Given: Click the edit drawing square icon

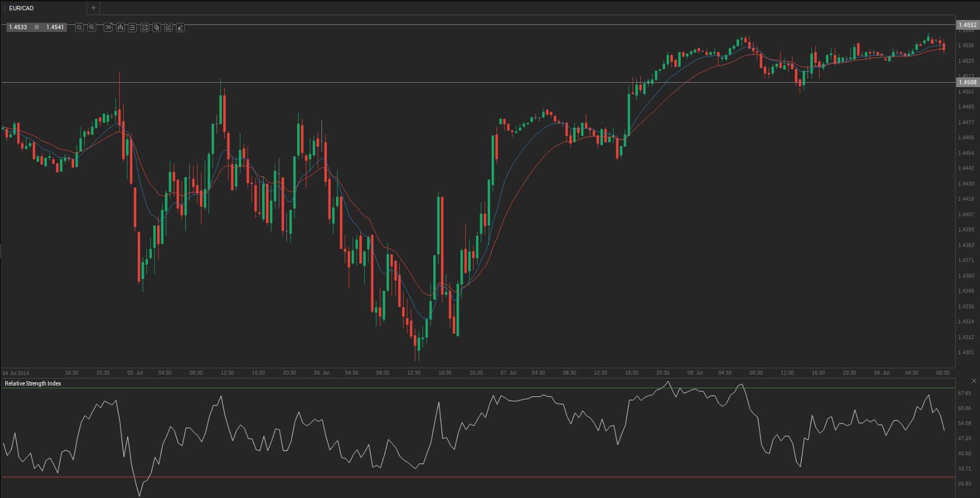Looking at the screenshot, I should click(x=169, y=28).
